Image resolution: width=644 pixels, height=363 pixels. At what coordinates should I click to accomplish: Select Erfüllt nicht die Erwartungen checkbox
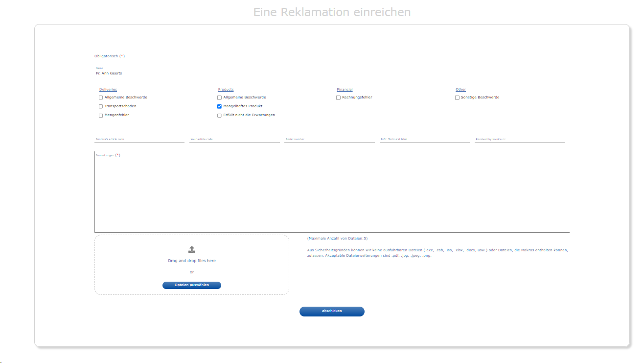pos(220,115)
